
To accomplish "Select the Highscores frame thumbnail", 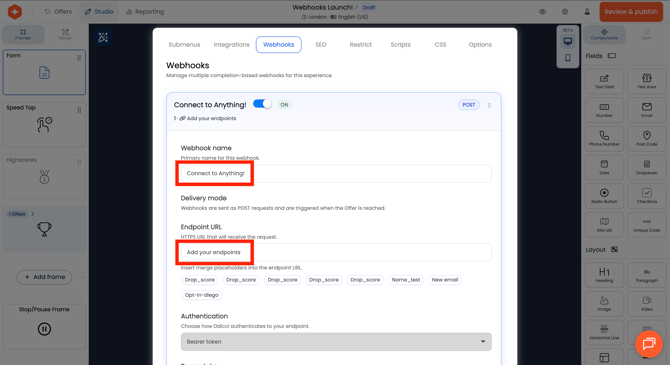I will (44, 177).
